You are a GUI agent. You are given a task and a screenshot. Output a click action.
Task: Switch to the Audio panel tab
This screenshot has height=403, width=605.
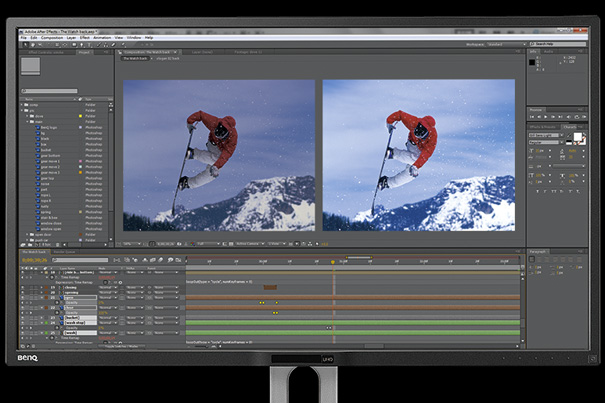[x=548, y=51]
